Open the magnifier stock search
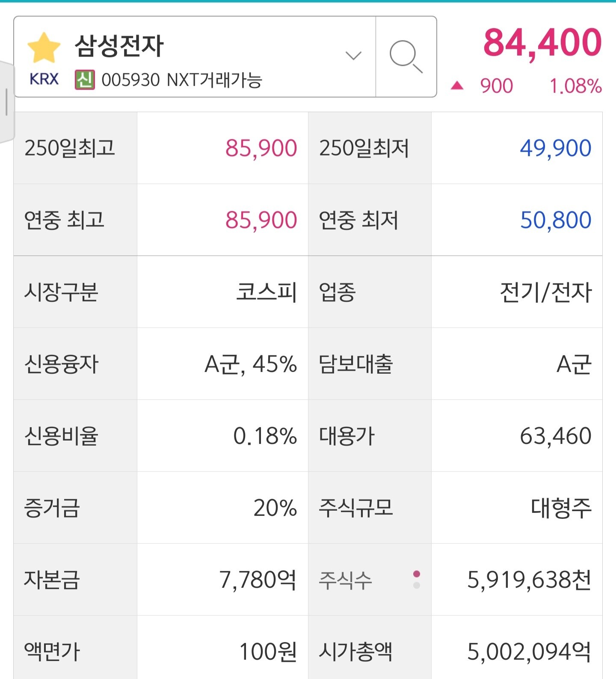Image resolution: width=616 pixels, height=679 pixels. [x=406, y=57]
